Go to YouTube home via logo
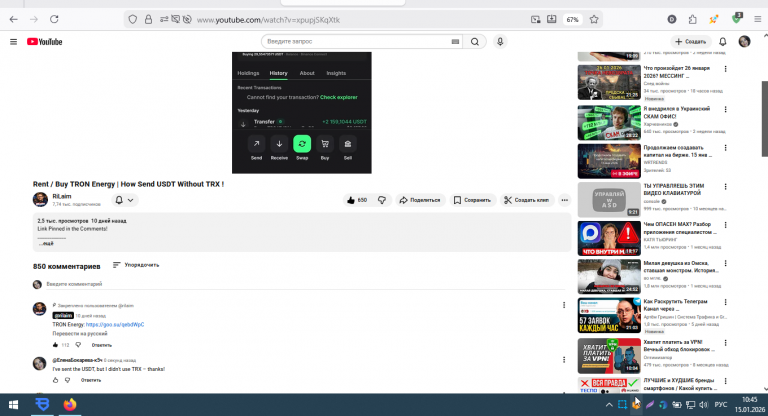This screenshot has width=768, height=416. pyautogui.click(x=45, y=42)
